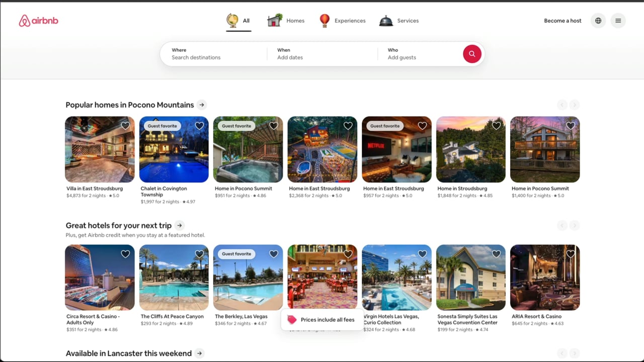Click Great hotels for your next trip heading
Screen dimensions: 644x362
(119, 225)
